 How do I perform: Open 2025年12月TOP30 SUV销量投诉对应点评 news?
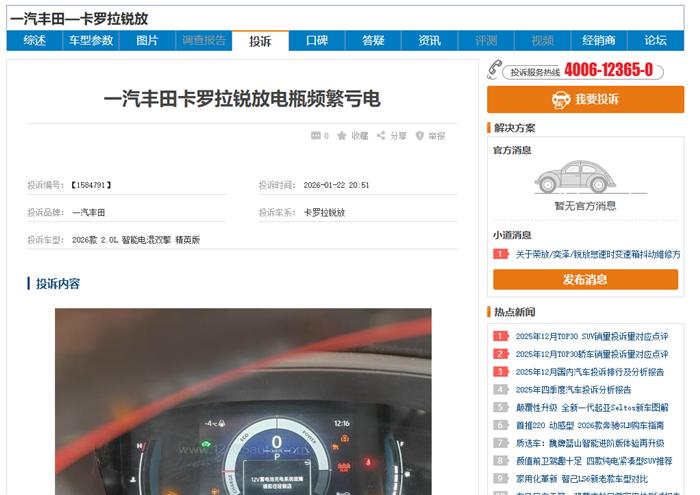click(591, 337)
